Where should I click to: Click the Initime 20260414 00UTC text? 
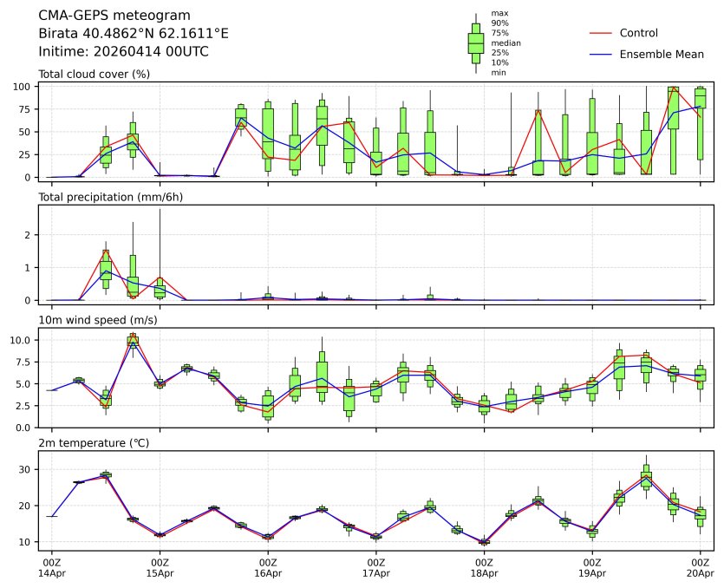[x=123, y=51]
